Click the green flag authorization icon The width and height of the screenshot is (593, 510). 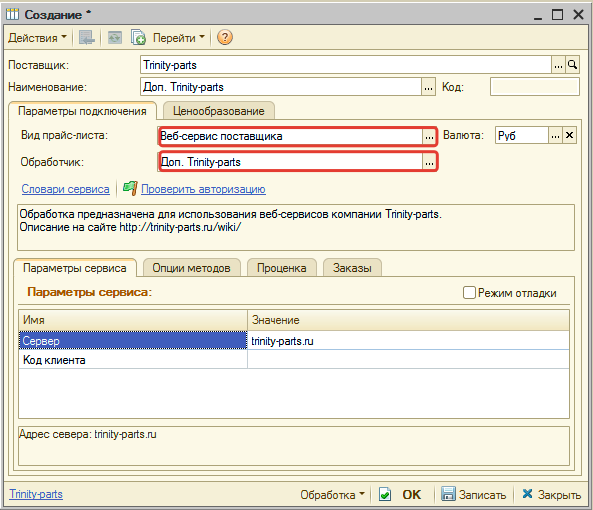tap(130, 188)
